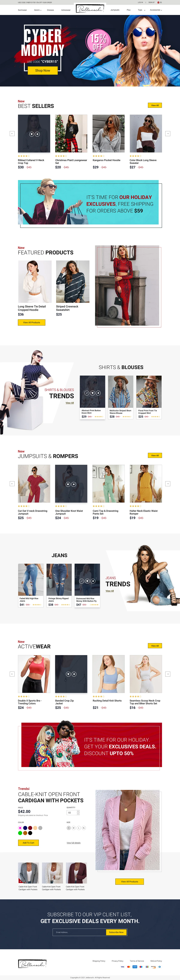Select size M for the cardigan
Viewport: 180px width, 980px height.
(x=74, y=828)
